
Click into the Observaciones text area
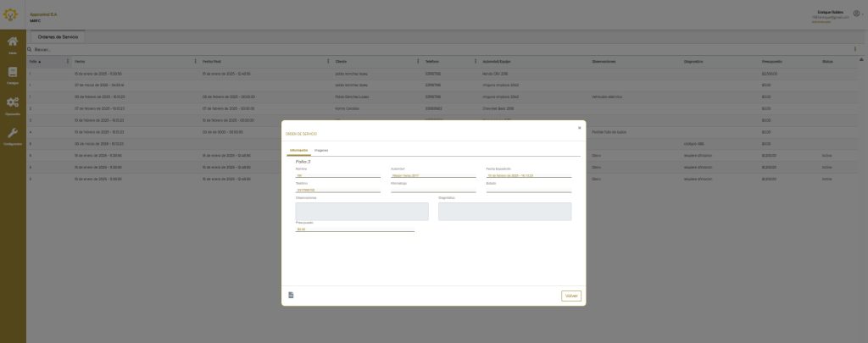362,211
